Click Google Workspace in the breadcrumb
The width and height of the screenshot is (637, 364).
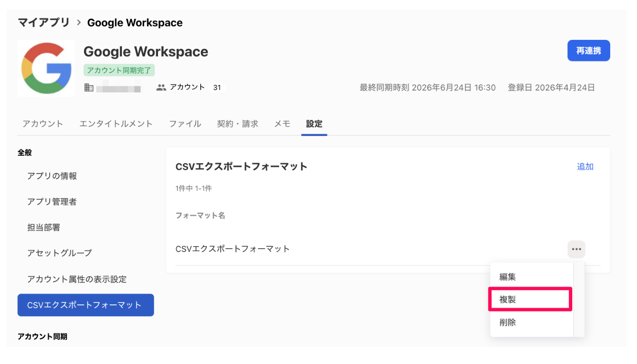click(135, 23)
